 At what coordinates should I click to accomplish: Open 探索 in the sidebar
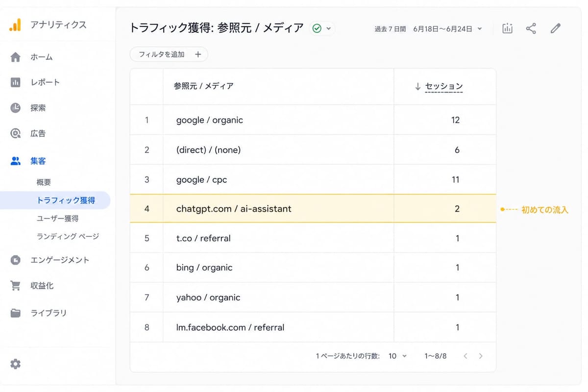38,108
